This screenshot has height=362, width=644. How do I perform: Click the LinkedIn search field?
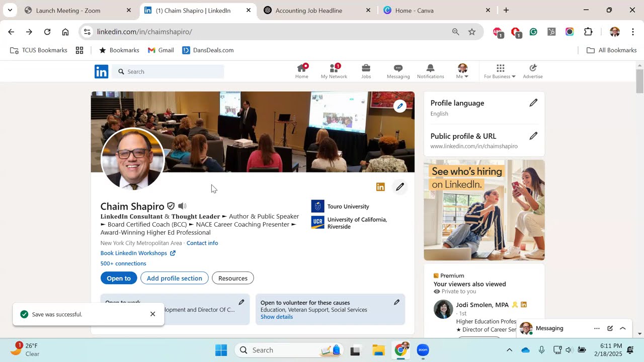[168, 71]
